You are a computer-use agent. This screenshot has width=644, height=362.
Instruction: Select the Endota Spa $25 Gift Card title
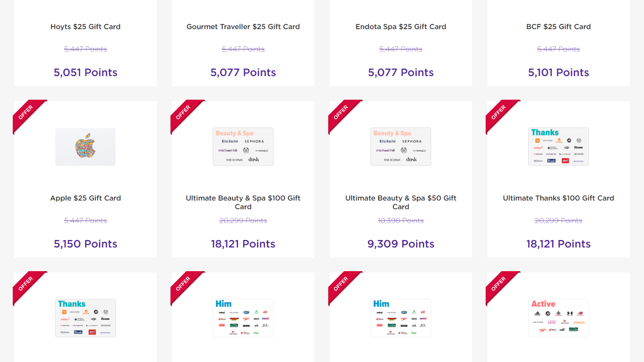(400, 27)
